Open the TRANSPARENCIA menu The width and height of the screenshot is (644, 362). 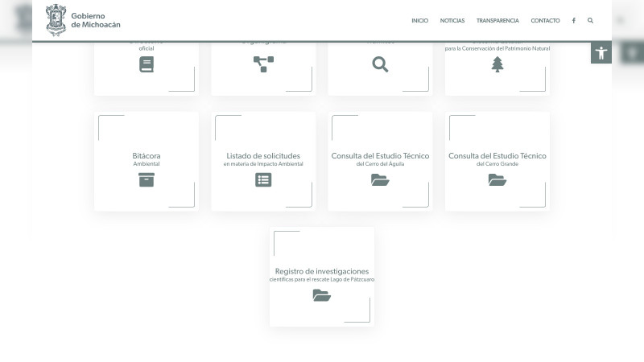497,21
